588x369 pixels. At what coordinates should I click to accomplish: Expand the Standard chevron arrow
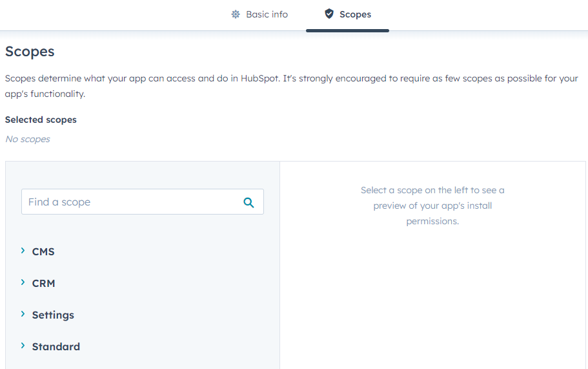point(23,346)
